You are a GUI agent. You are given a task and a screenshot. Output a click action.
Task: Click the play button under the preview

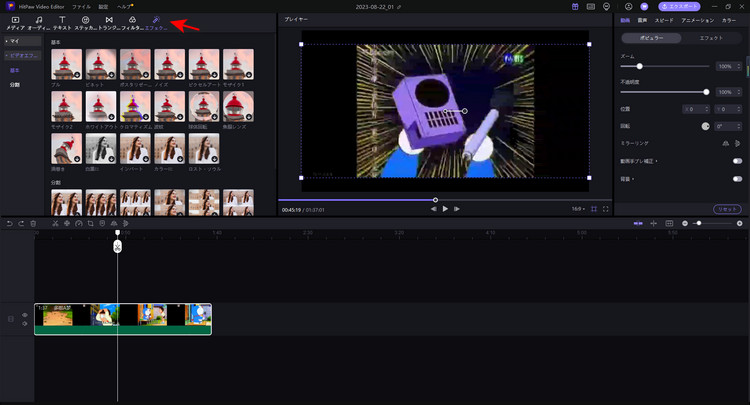click(x=445, y=209)
